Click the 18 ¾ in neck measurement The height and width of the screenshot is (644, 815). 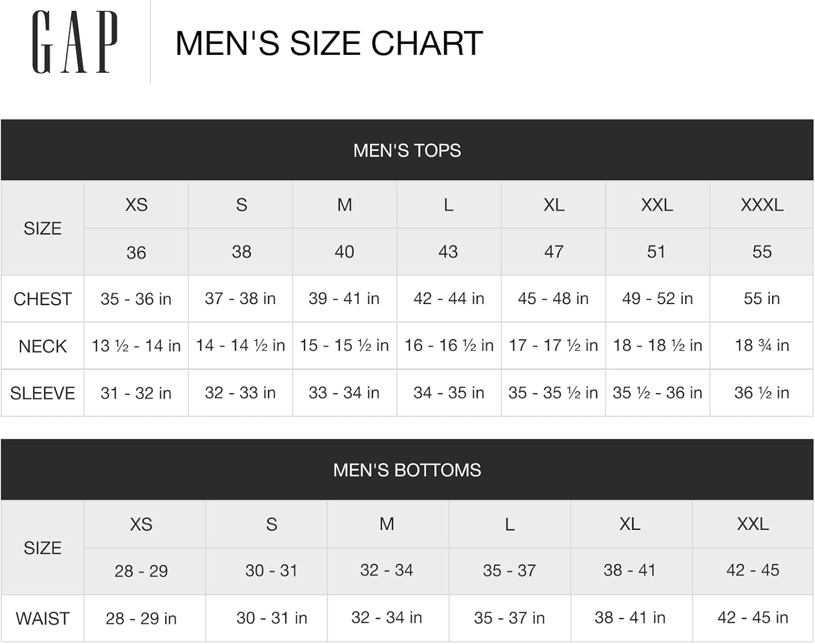tap(762, 345)
